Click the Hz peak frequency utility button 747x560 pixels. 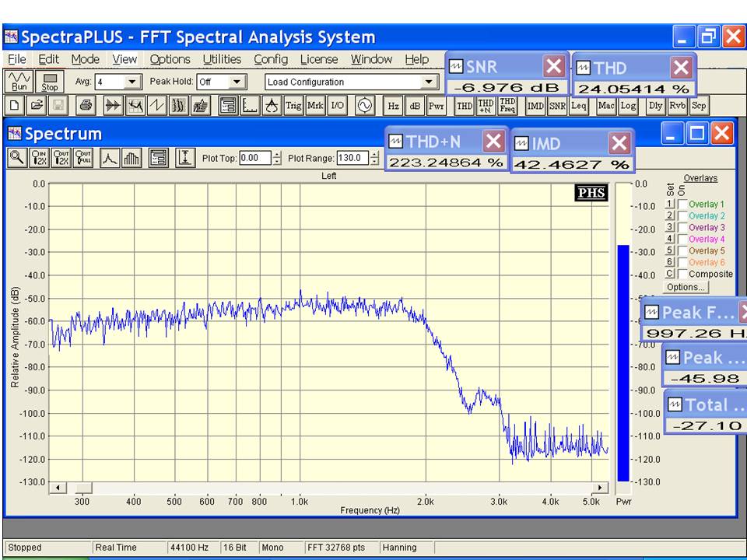tap(392, 105)
